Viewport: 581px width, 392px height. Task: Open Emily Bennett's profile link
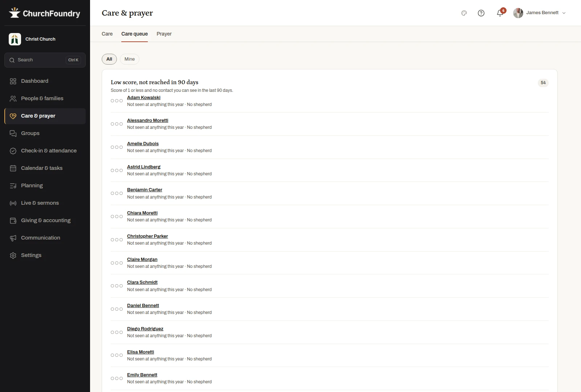pos(142,375)
